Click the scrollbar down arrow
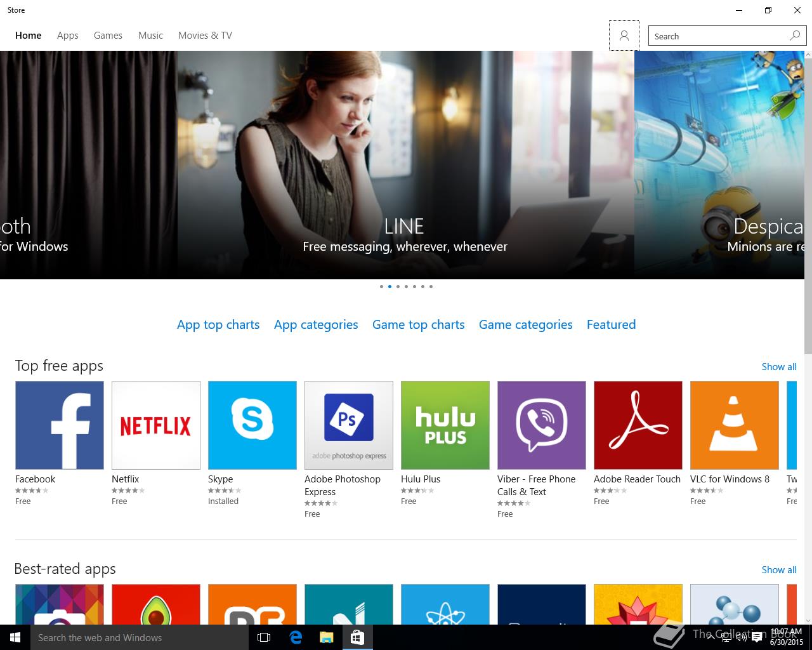Screen dimensions: 812x650 click(x=808, y=620)
